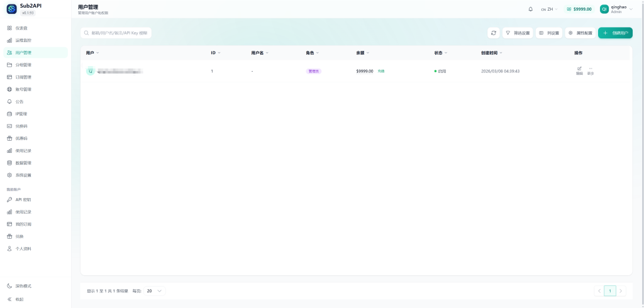
Task: Sort table by 创建时间 column header
Action: 491,53
